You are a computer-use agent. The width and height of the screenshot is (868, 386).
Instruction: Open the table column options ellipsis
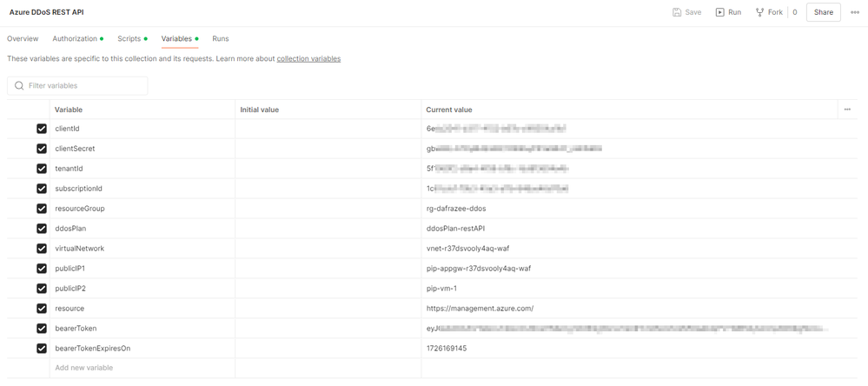coord(847,110)
